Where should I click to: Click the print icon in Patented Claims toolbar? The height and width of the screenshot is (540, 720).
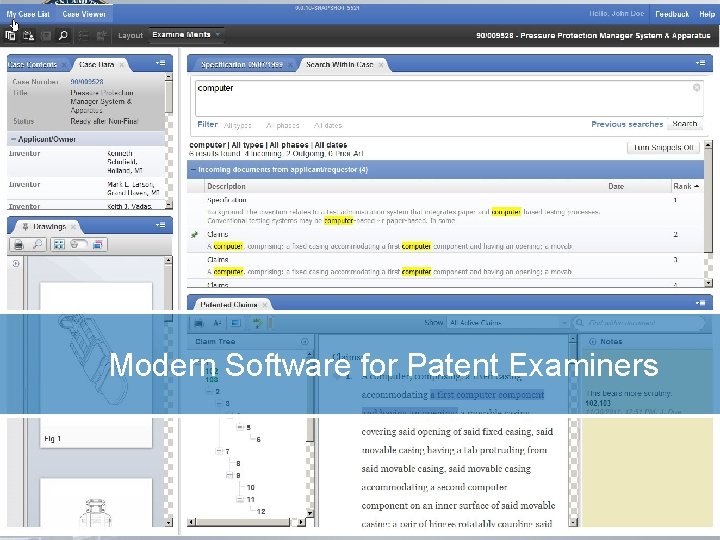[x=199, y=323]
